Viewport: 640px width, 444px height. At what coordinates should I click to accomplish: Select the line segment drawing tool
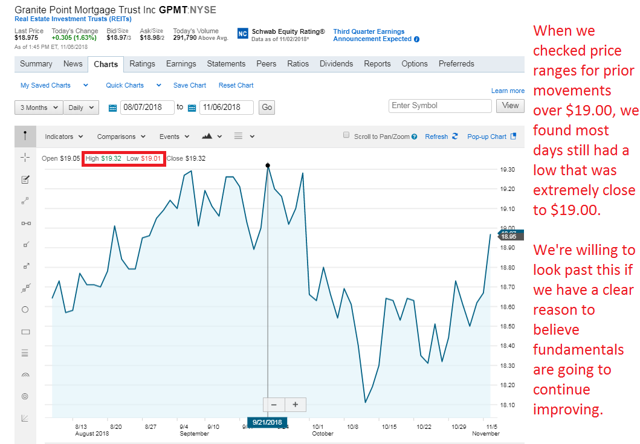(25, 201)
